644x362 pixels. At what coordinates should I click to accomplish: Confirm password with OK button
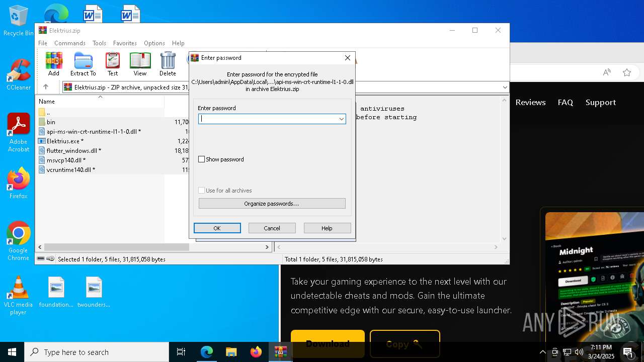pos(217,228)
